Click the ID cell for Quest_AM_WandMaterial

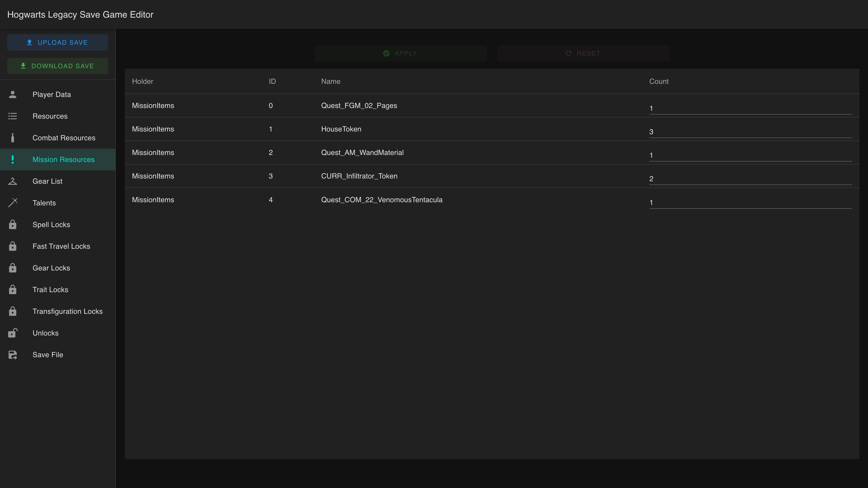pyautogui.click(x=271, y=152)
